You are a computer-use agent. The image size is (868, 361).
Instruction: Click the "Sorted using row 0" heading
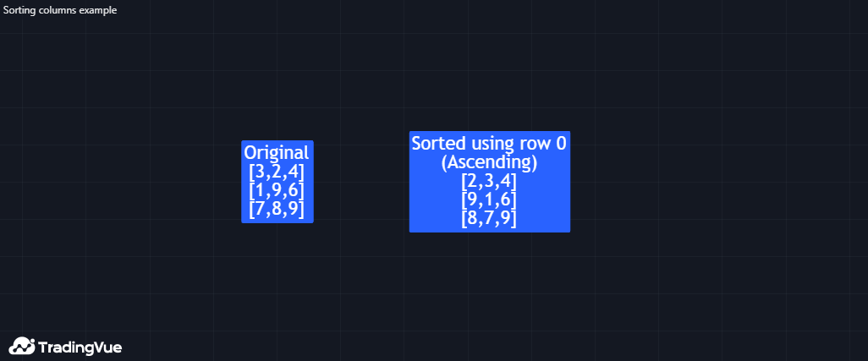tap(489, 144)
